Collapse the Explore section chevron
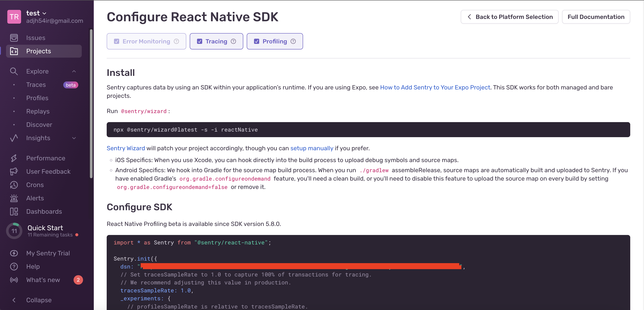Image resolution: width=644 pixels, height=310 pixels. point(74,71)
